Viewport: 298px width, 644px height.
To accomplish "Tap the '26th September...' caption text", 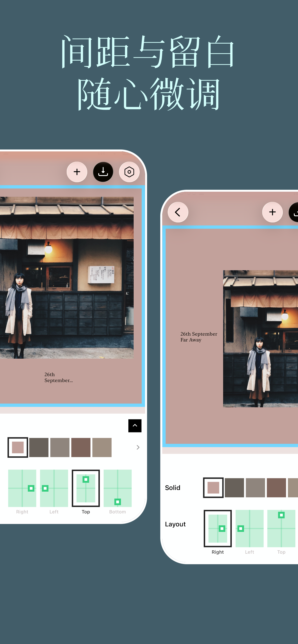I will [x=59, y=377].
